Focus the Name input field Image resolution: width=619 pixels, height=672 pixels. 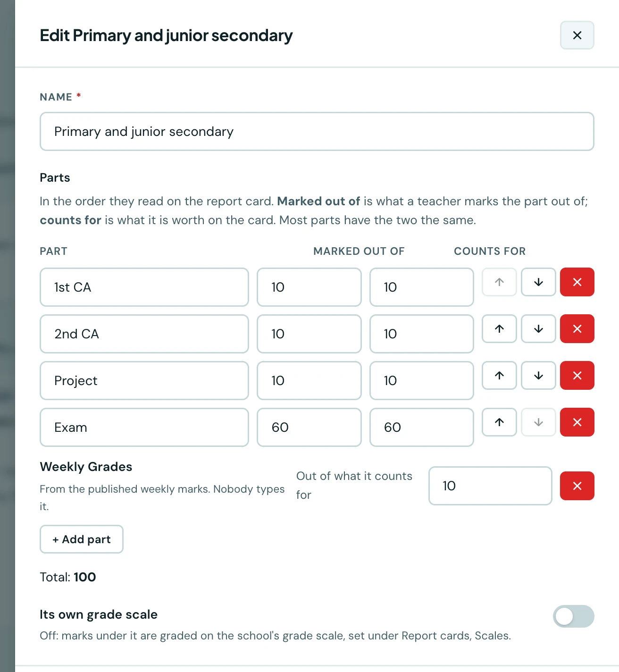pyautogui.click(x=317, y=132)
